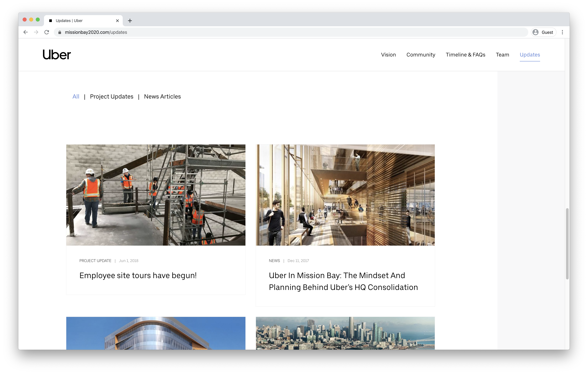
Task: Click the browser forward arrow
Action: point(36,32)
